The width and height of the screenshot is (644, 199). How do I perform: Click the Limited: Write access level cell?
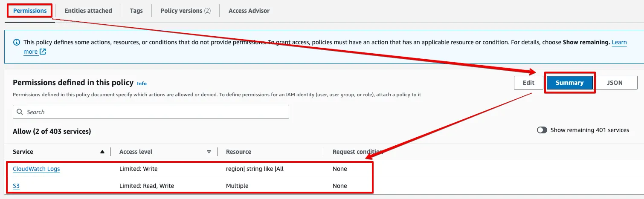(138, 169)
